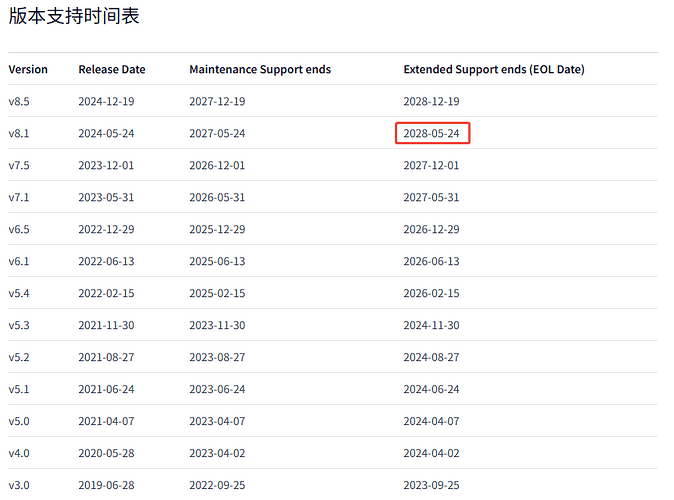Select the v7.1 version cell
Screen dimensions: 674x500
[x=19, y=197]
